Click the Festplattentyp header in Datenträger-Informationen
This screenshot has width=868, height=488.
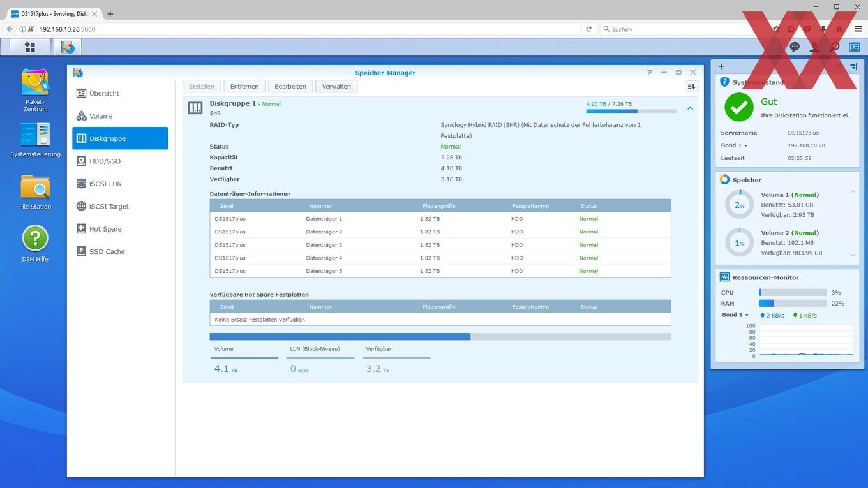click(x=530, y=206)
